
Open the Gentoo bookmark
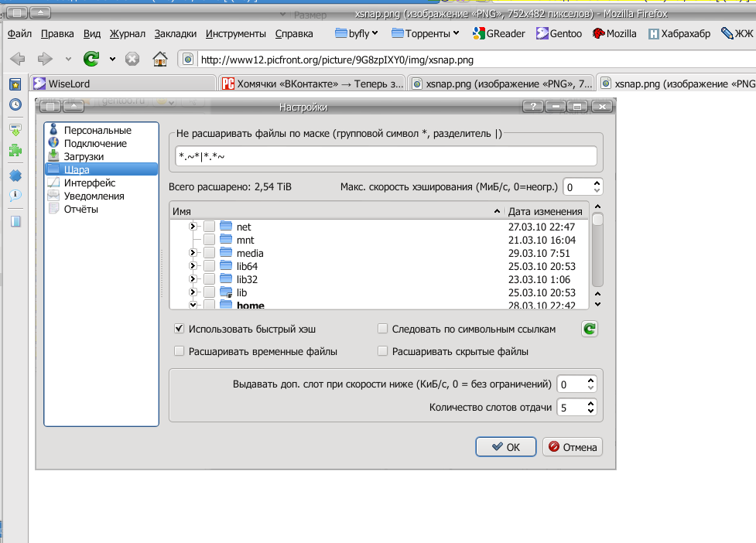pyautogui.click(x=559, y=33)
